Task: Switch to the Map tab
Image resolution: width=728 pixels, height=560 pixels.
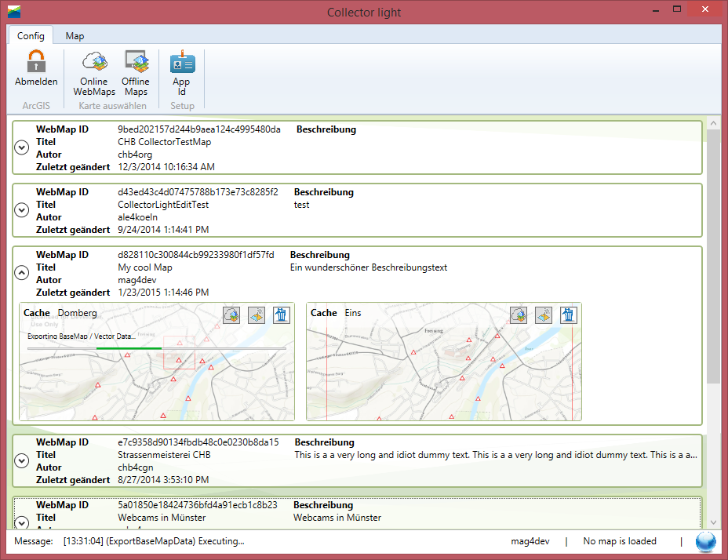Action: point(75,36)
